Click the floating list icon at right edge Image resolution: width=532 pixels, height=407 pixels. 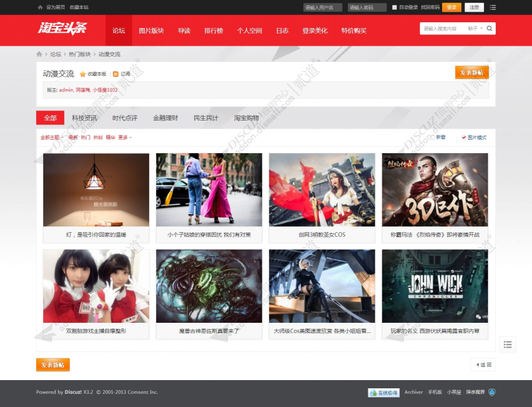coord(507,344)
